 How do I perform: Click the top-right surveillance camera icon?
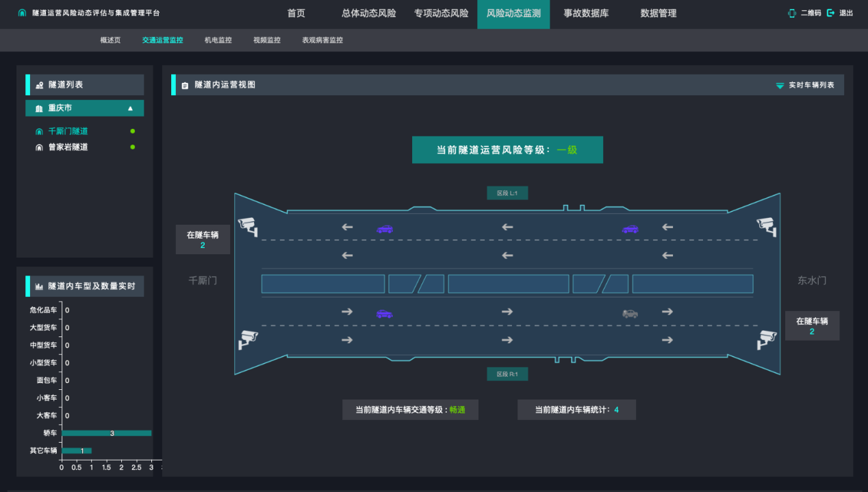pyautogui.click(x=766, y=225)
